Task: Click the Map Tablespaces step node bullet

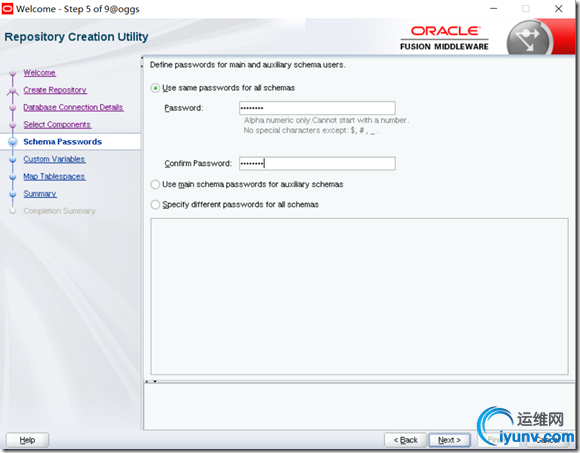Action: 13,177
